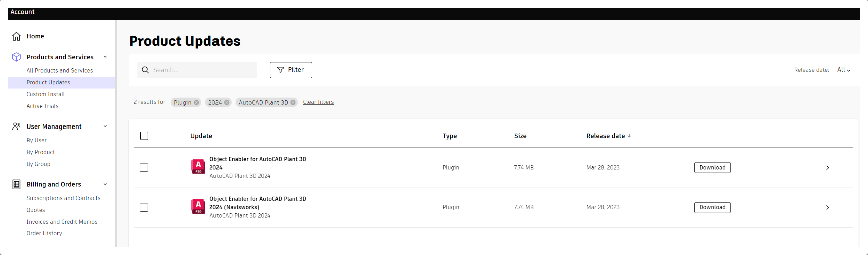Click the Products and Services cube icon
The width and height of the screenshot is (868, 255).
click(17, 57)
